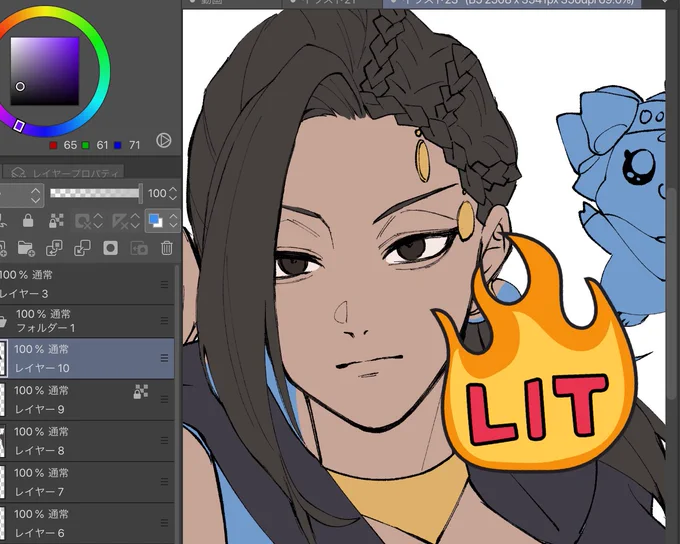
Task: Click the red channel value 65
Action: pos(70,145)
